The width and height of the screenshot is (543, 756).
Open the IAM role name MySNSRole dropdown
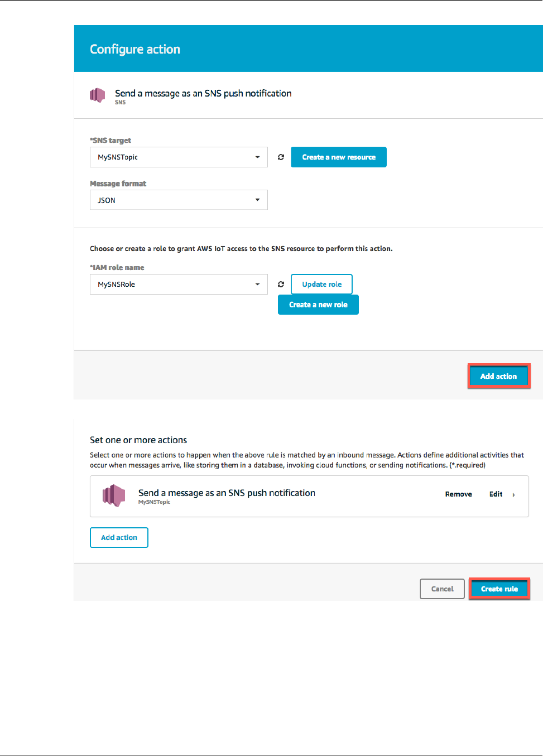coord(179,285)
